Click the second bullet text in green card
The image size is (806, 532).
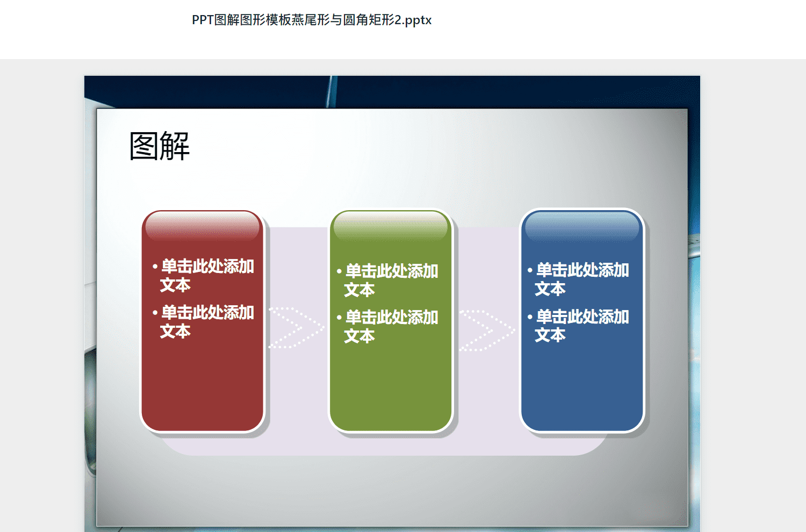[387, 326]
